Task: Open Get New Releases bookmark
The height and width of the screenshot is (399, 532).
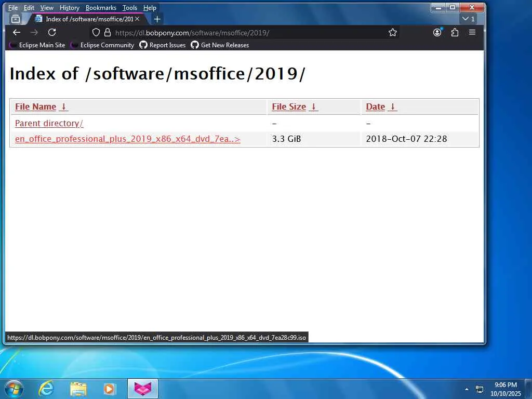Action: (x=220, y=45)
